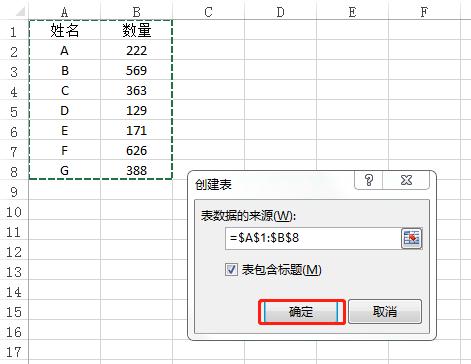
Task: Select row 13 header
Action: pos(14,271)
